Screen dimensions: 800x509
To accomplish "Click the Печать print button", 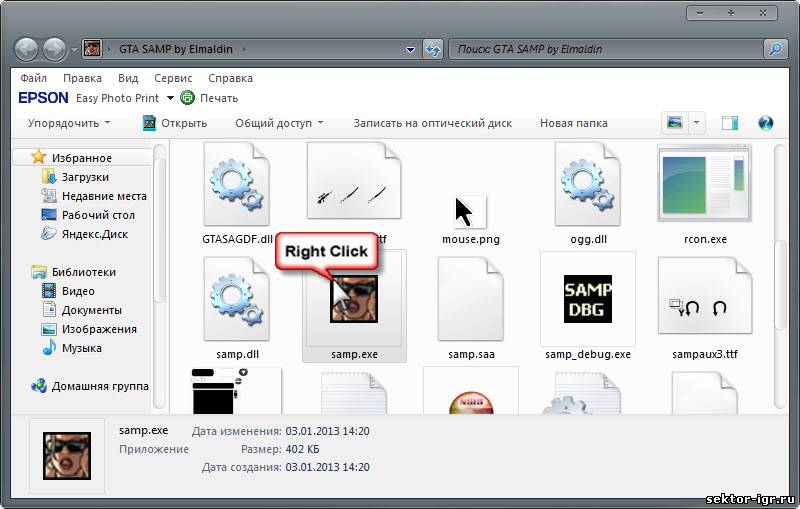I will point(210,97).
